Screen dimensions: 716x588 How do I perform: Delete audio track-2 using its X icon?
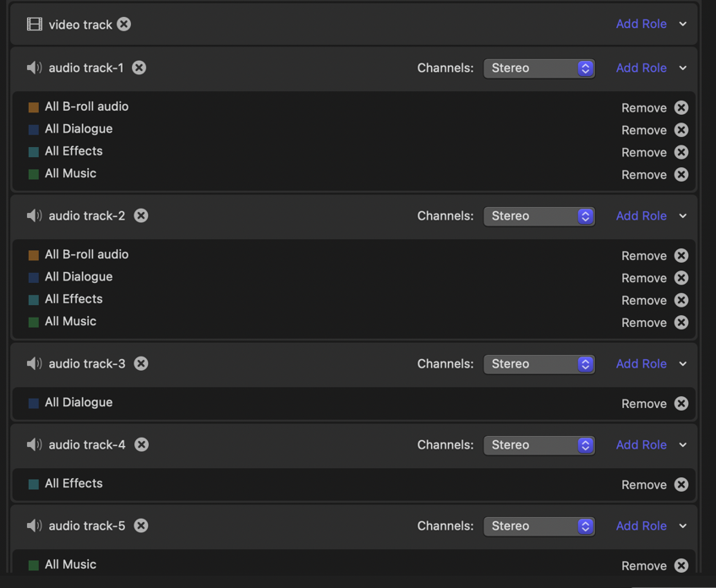tap(141, 215)
